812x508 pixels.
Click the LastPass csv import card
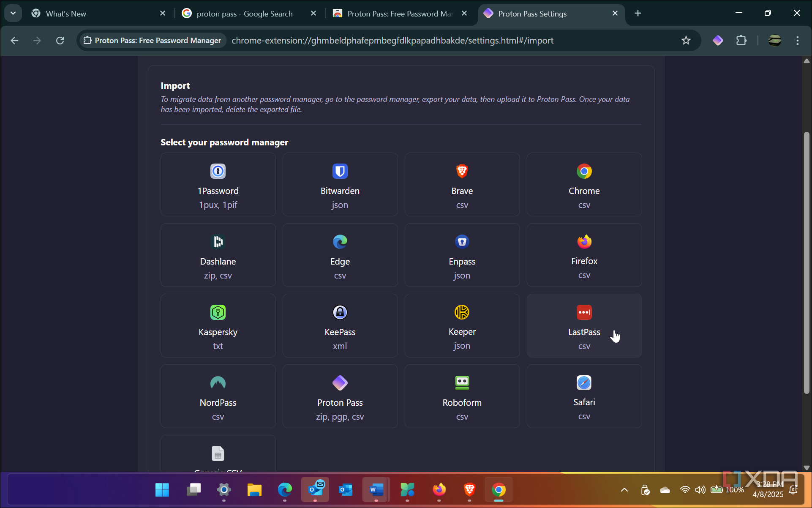[x=584, y=326]
